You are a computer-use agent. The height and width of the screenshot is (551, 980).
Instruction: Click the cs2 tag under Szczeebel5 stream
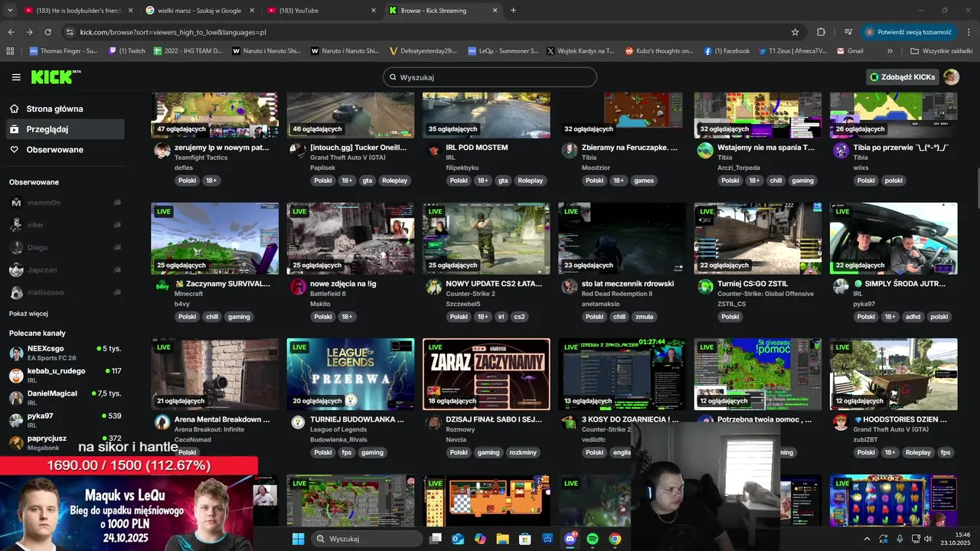click(x=519, y=317)
